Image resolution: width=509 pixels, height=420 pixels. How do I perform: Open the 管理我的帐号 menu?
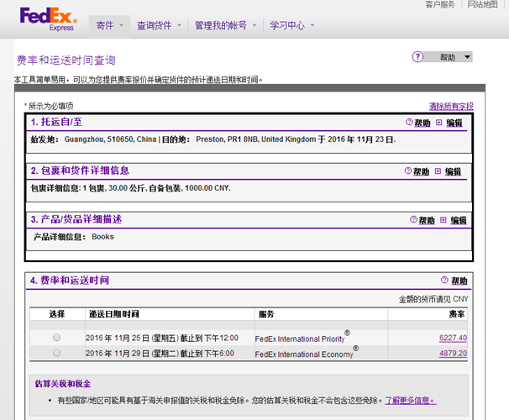[221, 25]
